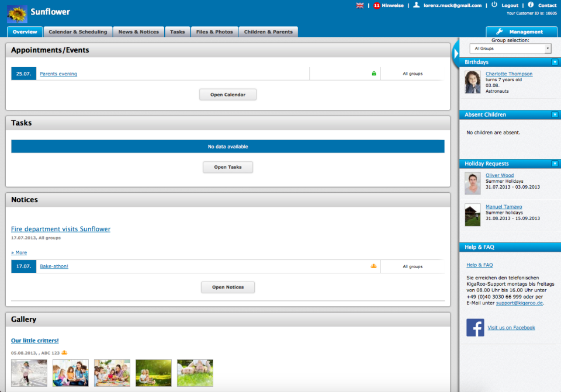The image size is (561, 392).
Task: Click the Sunflower title text
Action: coord(50,12)
